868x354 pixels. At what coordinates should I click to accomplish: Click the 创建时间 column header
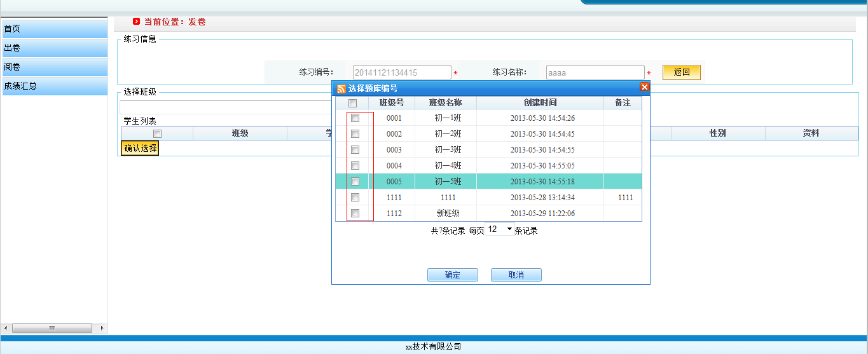click(540, 102)
